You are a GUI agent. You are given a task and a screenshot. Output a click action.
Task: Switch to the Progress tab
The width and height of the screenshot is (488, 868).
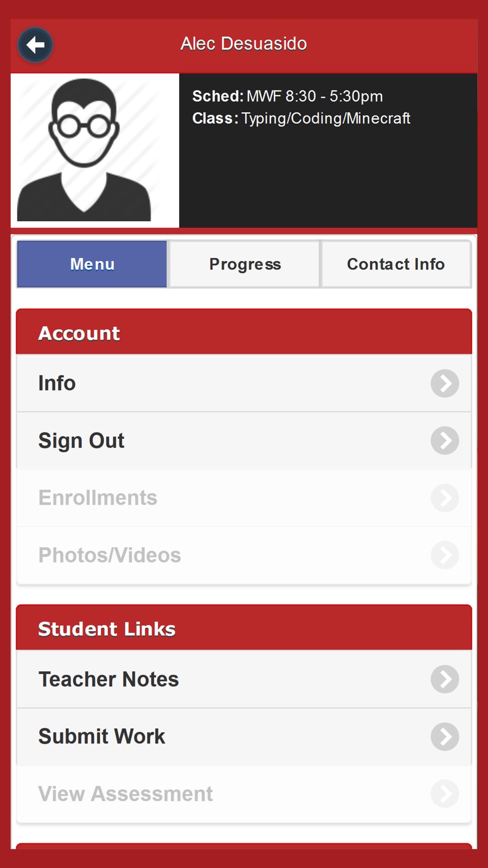(244, 264)
